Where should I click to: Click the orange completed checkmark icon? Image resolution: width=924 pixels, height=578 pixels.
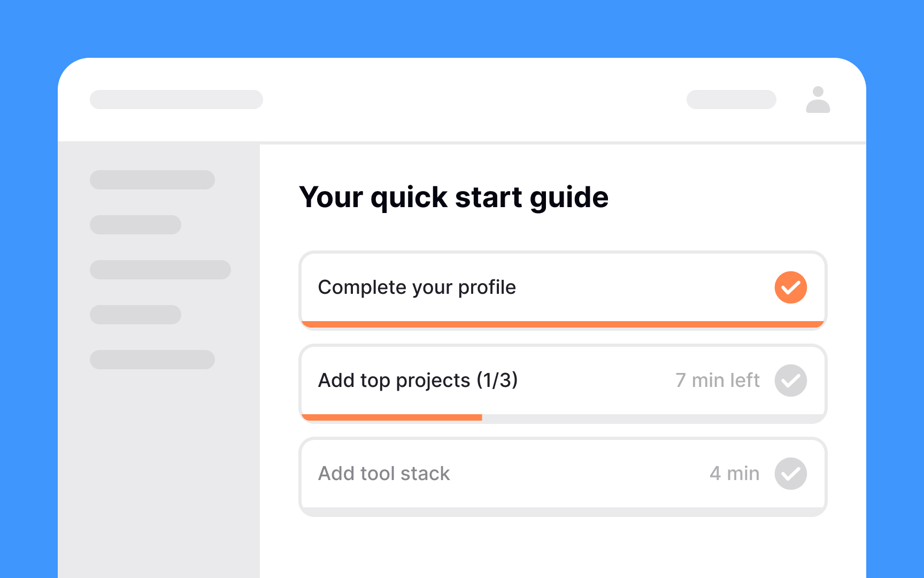(x=790, y=287)
